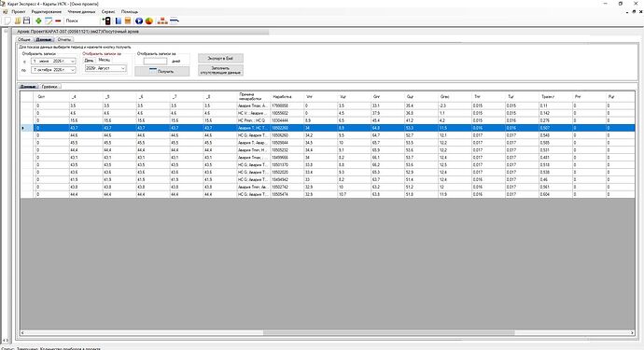The width and height of the screenshot is (644, 350).
Task: Switch to the Отчеты tab
Action: click(64, 39)
